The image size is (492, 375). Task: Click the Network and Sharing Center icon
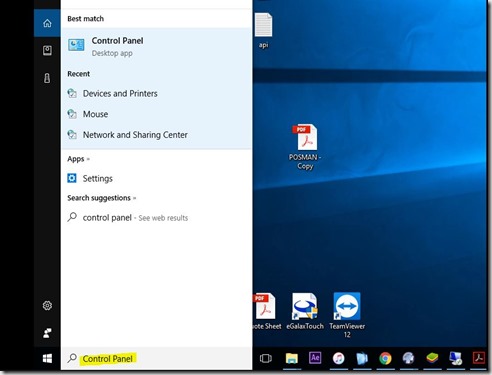click(x=72, y=135)
